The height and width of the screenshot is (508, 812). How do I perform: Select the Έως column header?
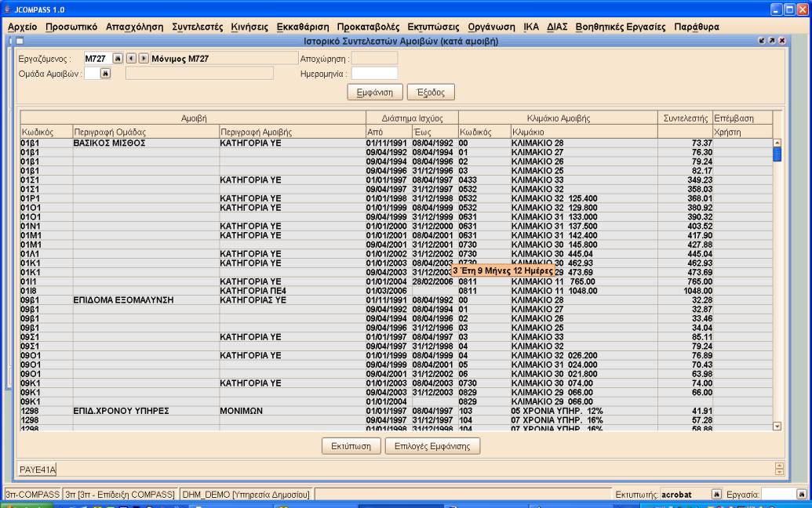tap(435, 132)
